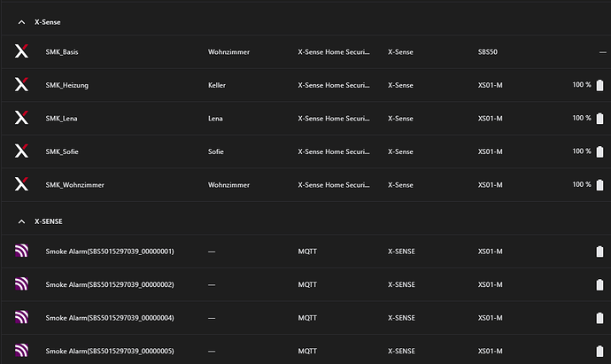Click the X-Sense logo icon for SMK_Heizung

pos(21,84)
